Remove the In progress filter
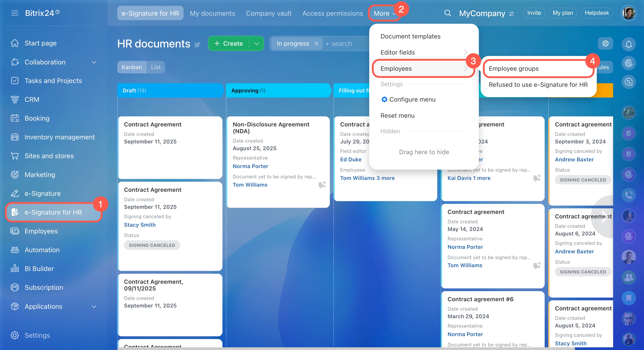This screenshot has width=644, height=350. click(x=316, y=43)
